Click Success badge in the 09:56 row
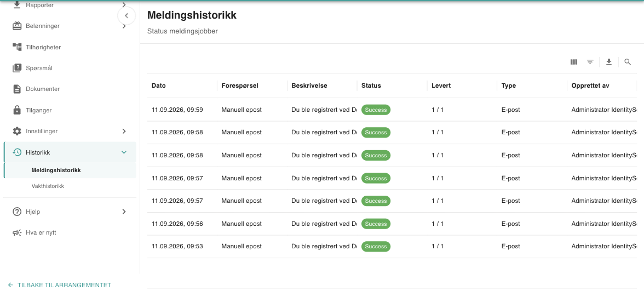Image resolution: width=644 pixels, height=296 pixels. tap(376, 224)
